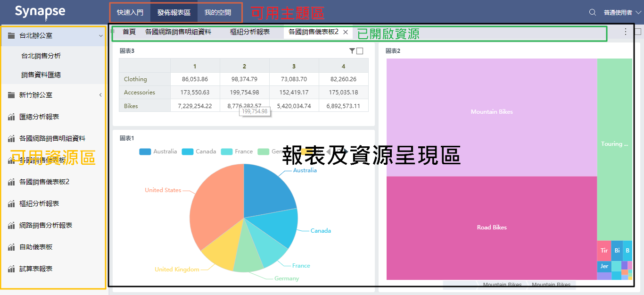Close the 各國銷售儀表板2 tab

tap(346, 32)
